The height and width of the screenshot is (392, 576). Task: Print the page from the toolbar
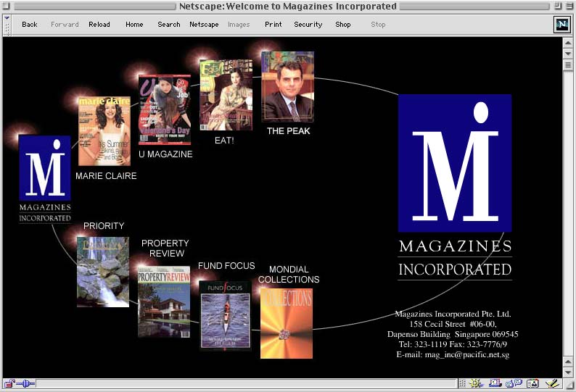coord(273,25)
